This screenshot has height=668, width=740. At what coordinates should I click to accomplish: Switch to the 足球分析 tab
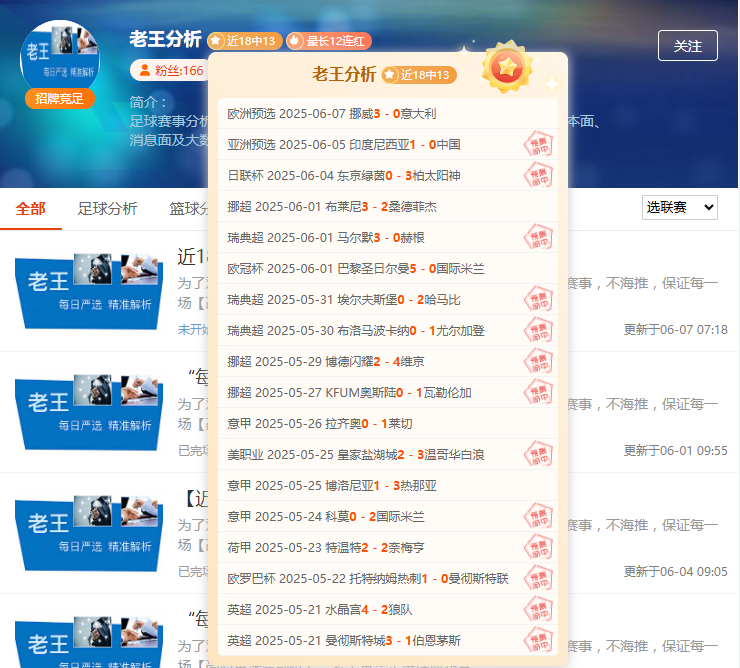[x=107, y=209]
